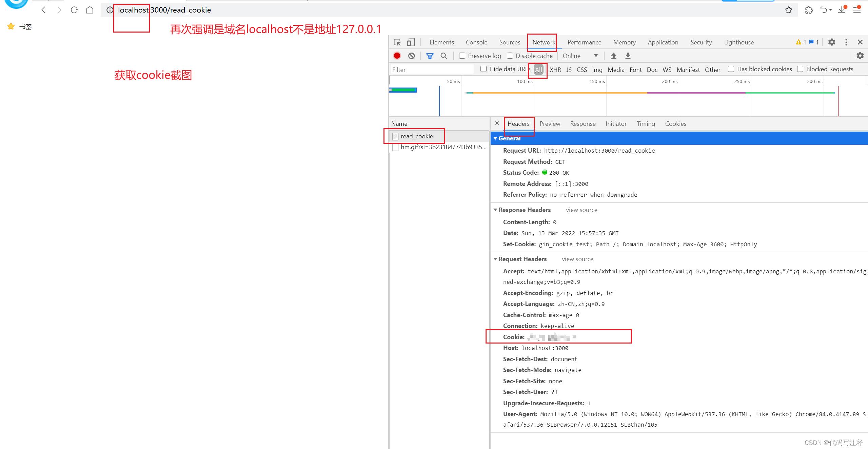View the warnings count badge
The image size is (868, 449).
[x=801, y=42]
